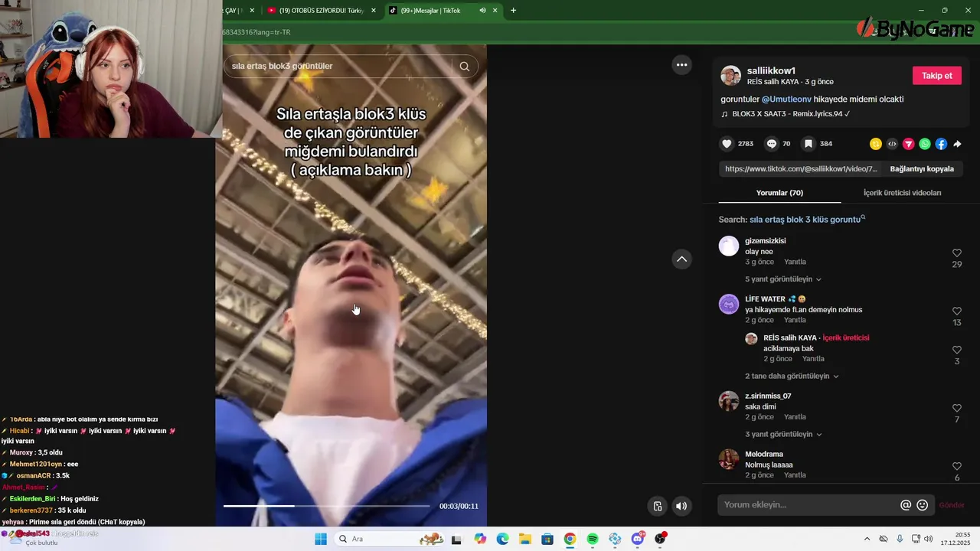Expand '5 yanıt görüntüleyin' replies
This screenshot has width=980, height=551.
point(783,279)
